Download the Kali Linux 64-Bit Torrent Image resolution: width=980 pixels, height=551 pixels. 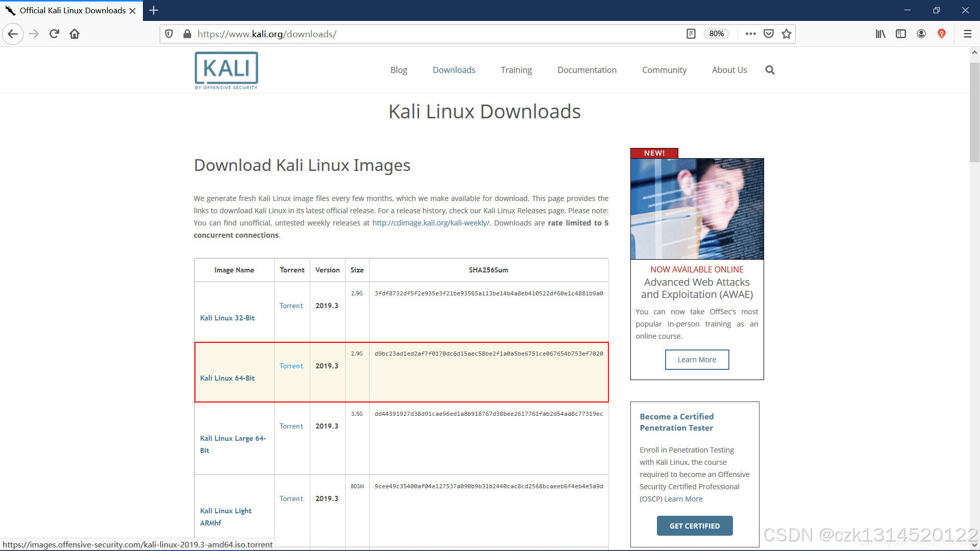click(x=291, y=366)
